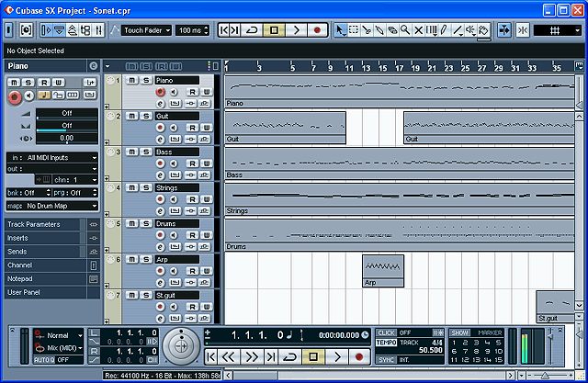588x383 pixels.
Task: Adjust the horizontal zoom slider
Action: coord(545,375)
